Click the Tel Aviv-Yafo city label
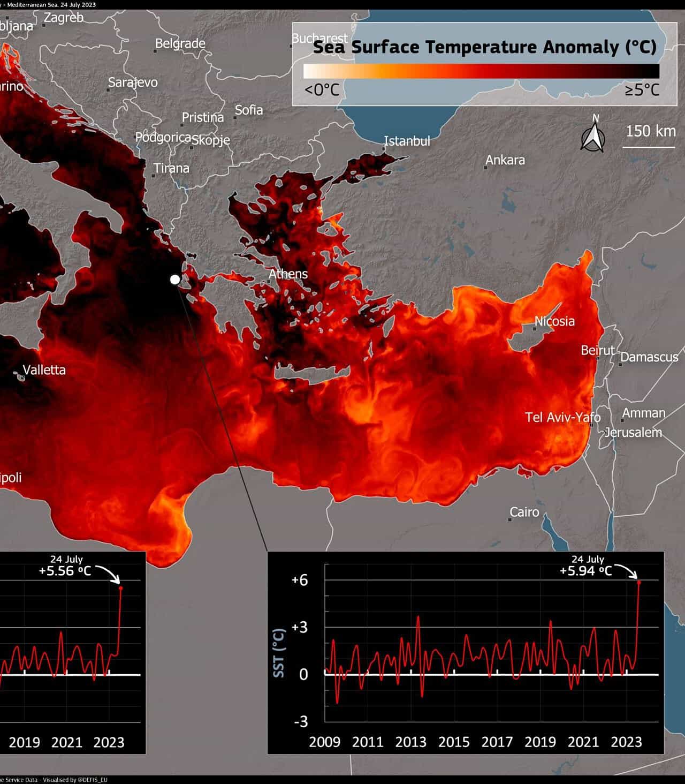The width and height of the screenshot is (685, 784). tap(563, 417)
